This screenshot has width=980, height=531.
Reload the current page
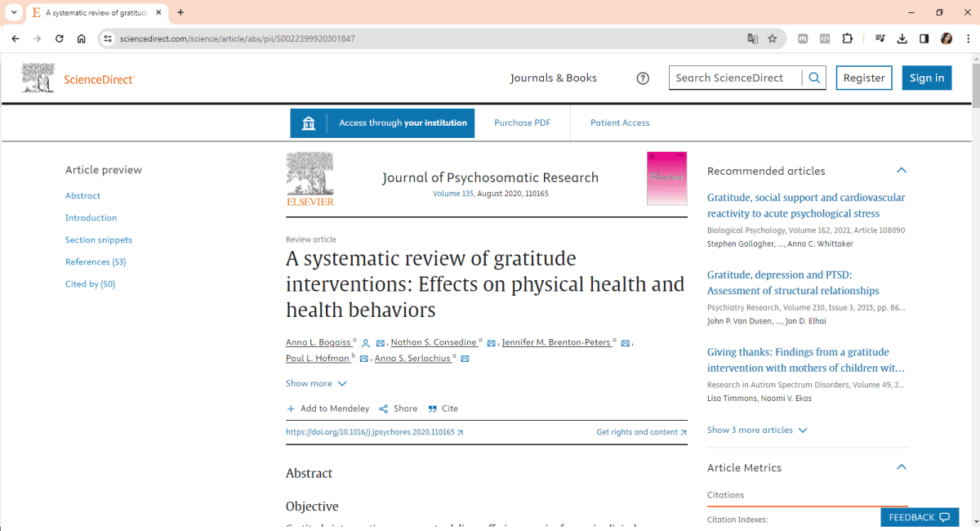pos(59,38)
